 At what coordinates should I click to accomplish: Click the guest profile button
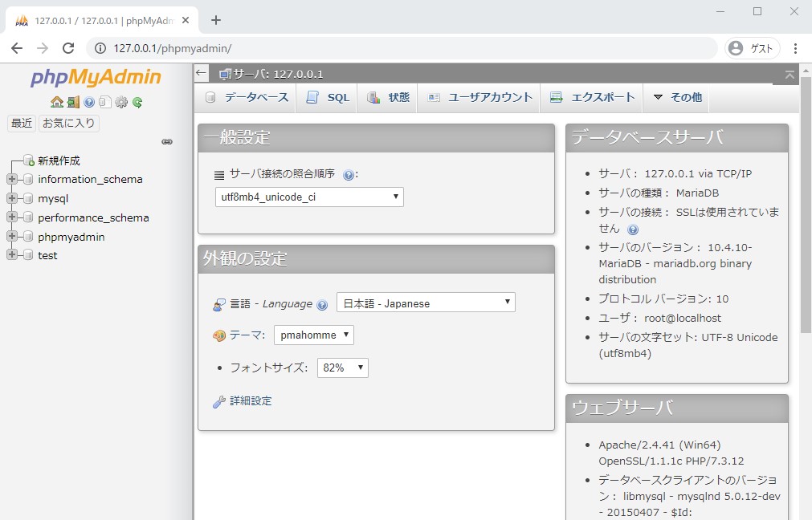pos(752,48)
